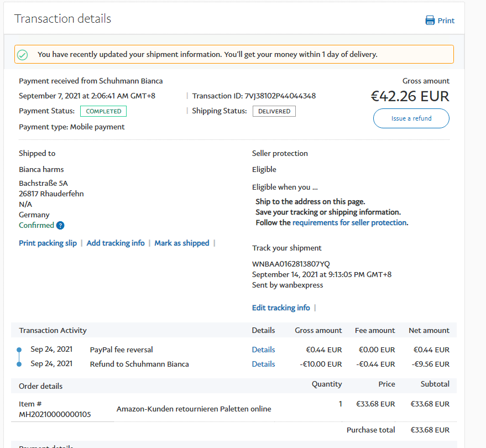The image size is (486, 448).
Task: Click the green checkmark notification icon
Action: [23, 55]
